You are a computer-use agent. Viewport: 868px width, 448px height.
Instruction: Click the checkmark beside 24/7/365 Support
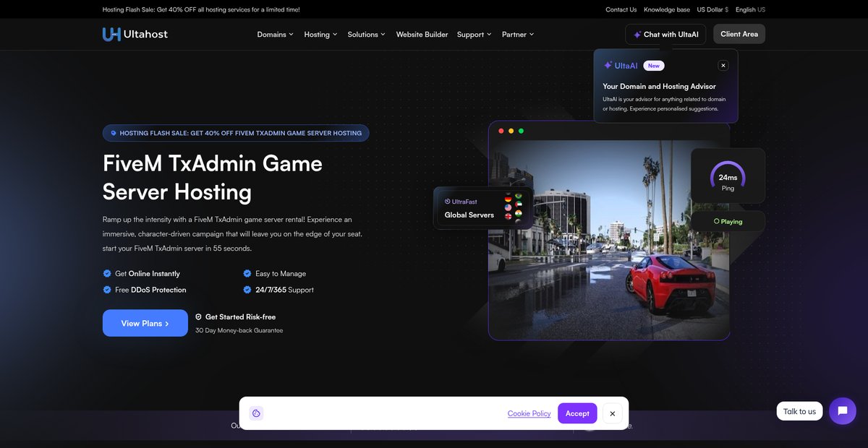tap(247, 289)
